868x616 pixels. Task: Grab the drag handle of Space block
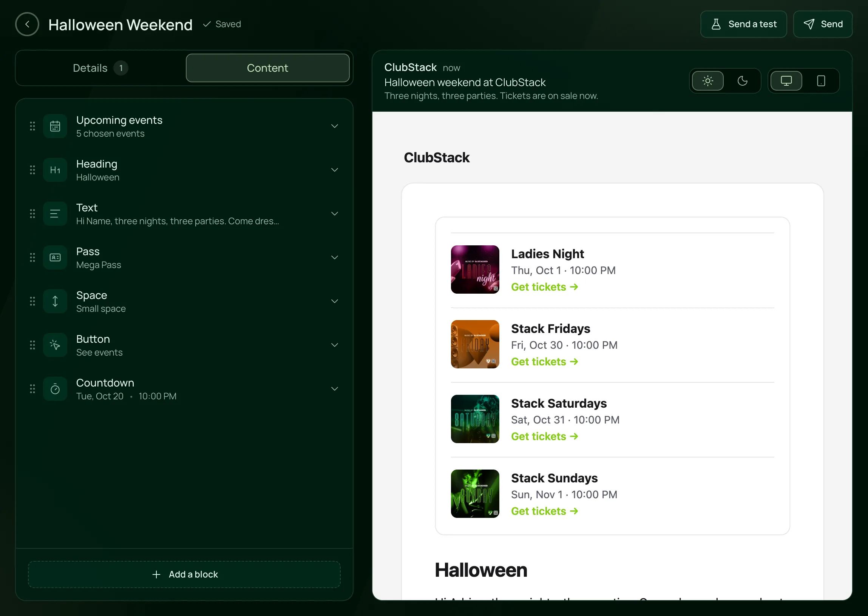32,302
